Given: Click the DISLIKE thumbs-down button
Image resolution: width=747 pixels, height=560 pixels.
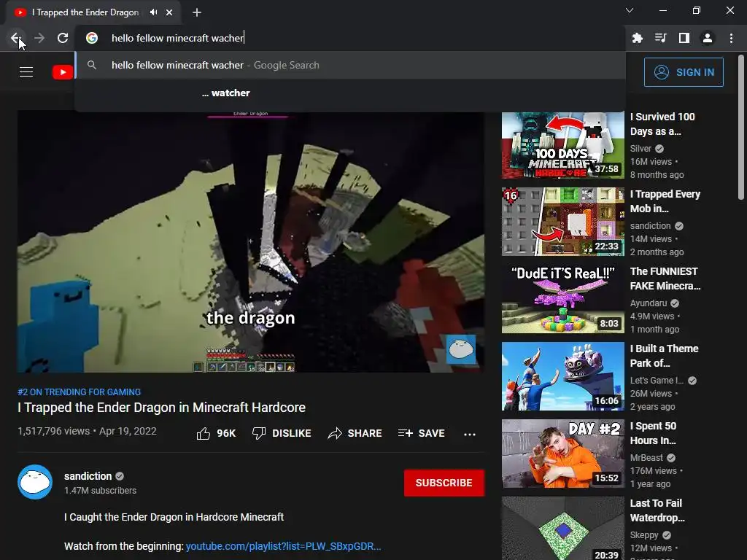Looking at the screenshot, I should click(x=282, y=433).
